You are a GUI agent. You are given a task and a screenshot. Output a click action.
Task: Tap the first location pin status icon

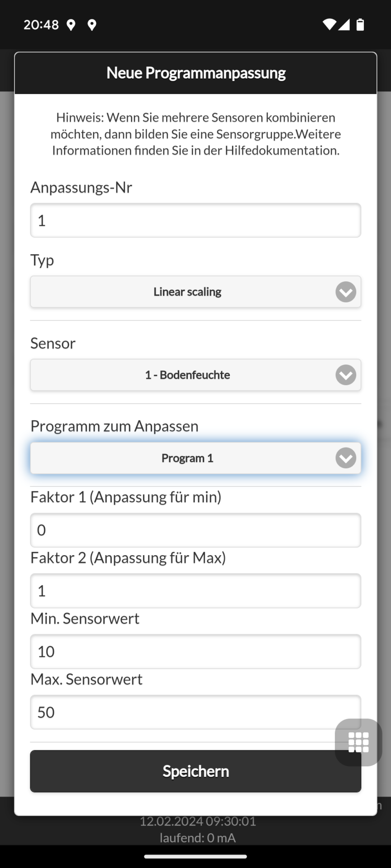click(x=71, y=25)
